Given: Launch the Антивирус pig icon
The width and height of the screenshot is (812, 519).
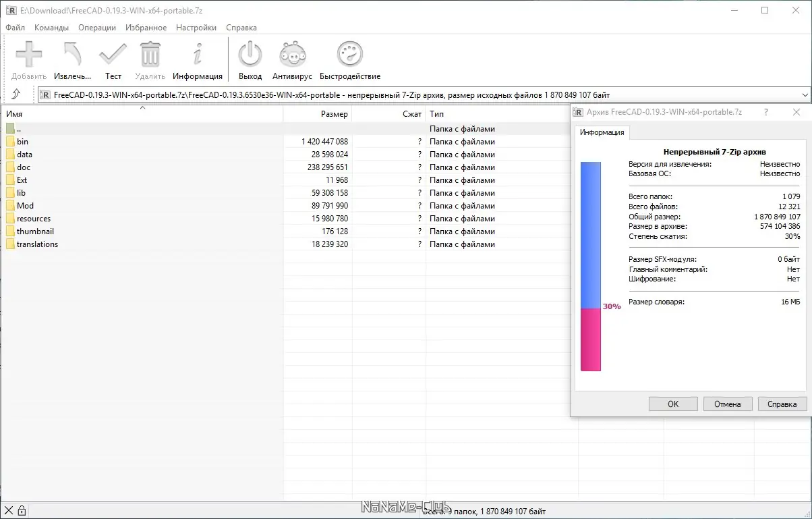Looking at the screenshot, I should 293,54.
